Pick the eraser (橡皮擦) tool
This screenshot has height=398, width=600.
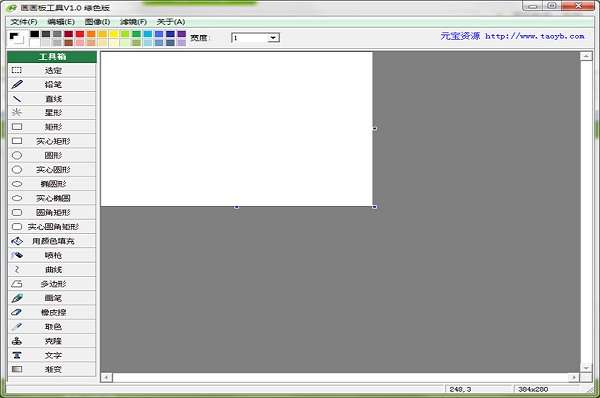(52, 312)
